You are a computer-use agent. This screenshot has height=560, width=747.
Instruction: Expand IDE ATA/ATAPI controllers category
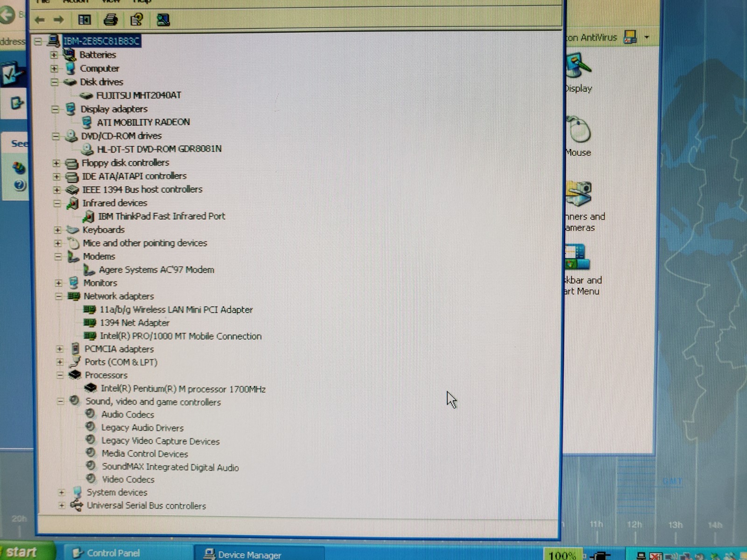[x=56, y=176]
